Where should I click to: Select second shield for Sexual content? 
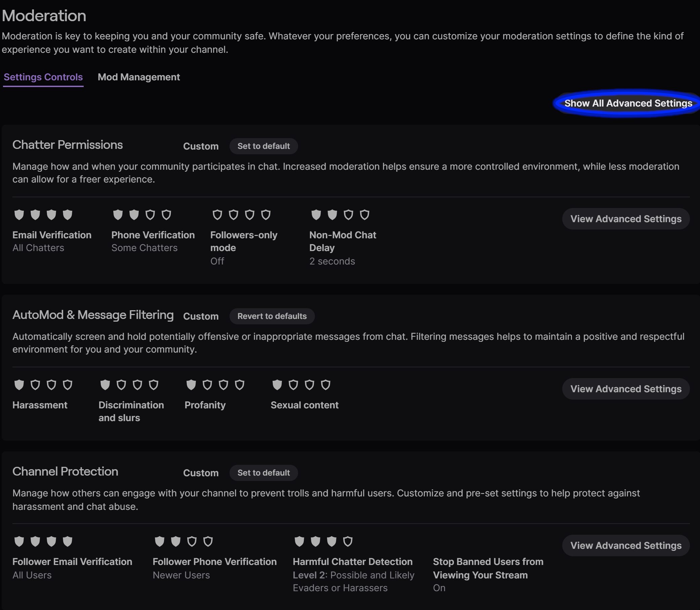(x=293, y=385)
